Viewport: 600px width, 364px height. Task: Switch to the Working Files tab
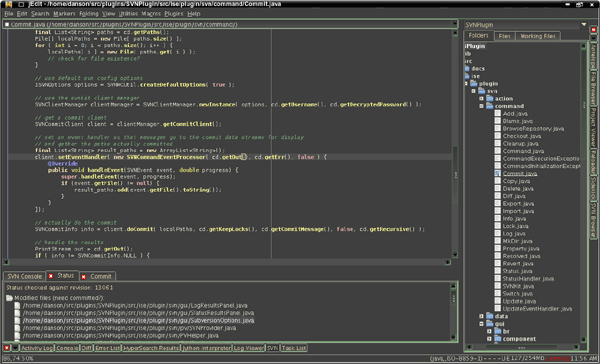pyautogui.click(x=538, y=36)
